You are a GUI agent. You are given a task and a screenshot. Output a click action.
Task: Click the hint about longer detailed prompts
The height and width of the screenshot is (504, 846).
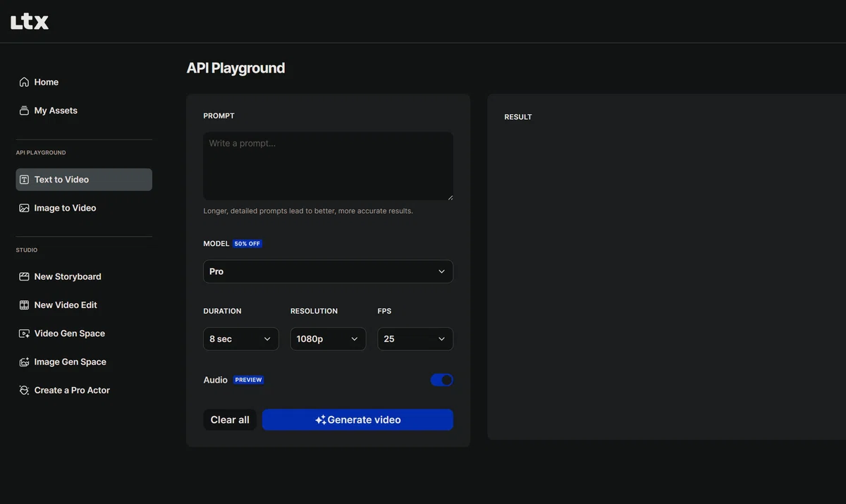pos(308,211)
